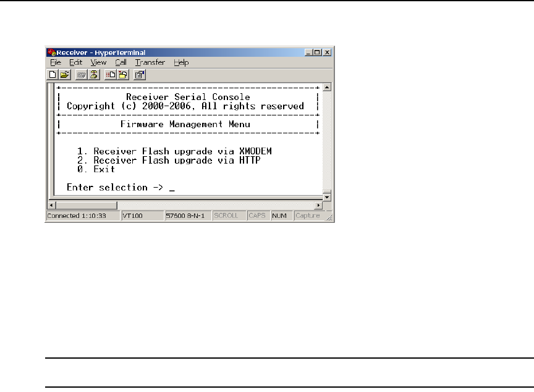Click the HyperTerminal title bar app icon
Viewport: 534px width, 392px height.
tap(51, 52)
